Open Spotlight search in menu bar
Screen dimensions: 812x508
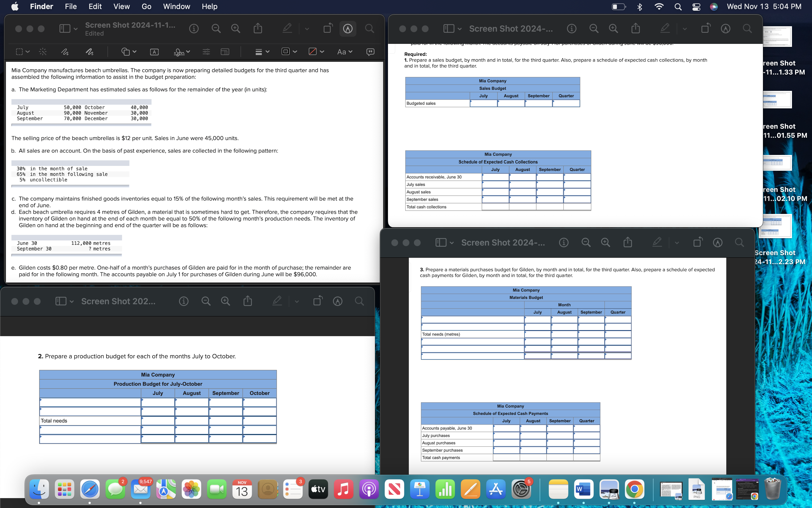(x=678, y=6)
